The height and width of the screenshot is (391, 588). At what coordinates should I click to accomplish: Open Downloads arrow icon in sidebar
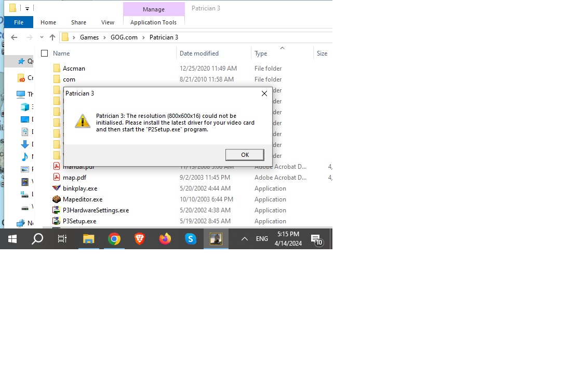(25, 144)
